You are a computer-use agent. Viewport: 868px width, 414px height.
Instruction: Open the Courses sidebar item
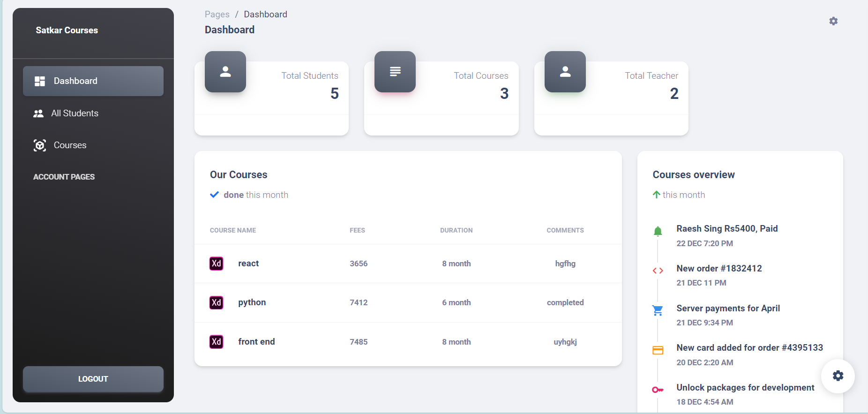pyautogui.click(x=93, y=145)
